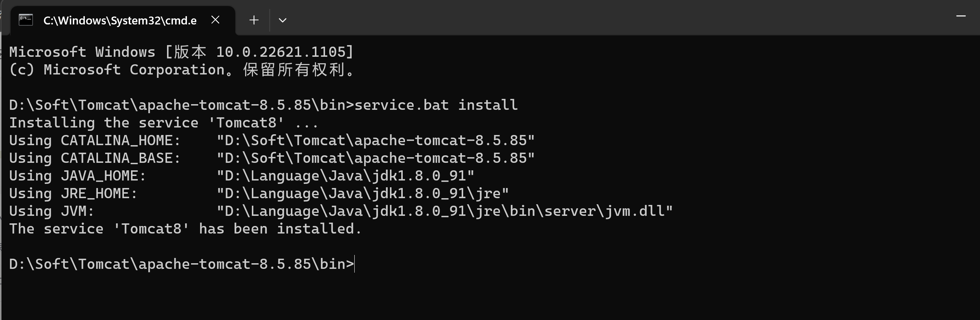
Task: Click the 'Using JVM:' label
Action: pos(51,211)
